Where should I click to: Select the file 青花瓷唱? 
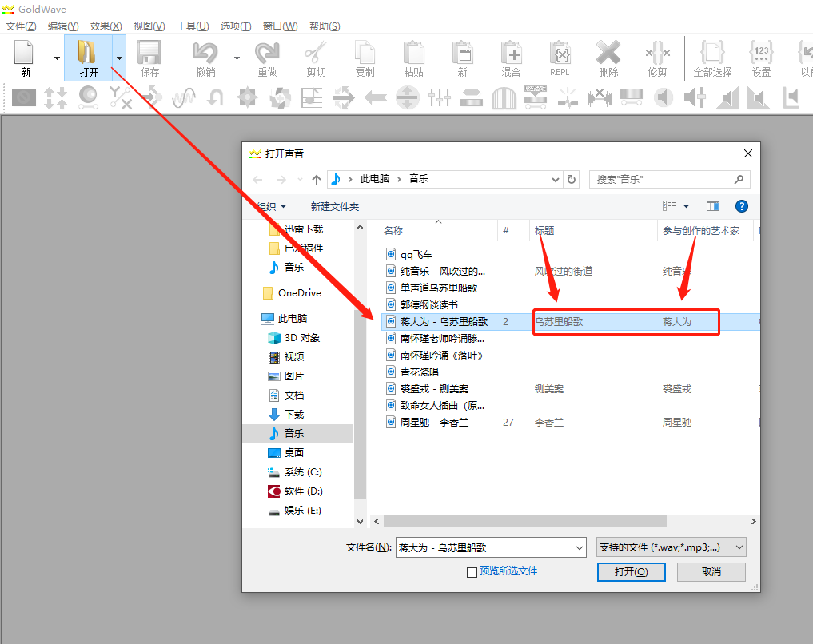pos(419,372)
